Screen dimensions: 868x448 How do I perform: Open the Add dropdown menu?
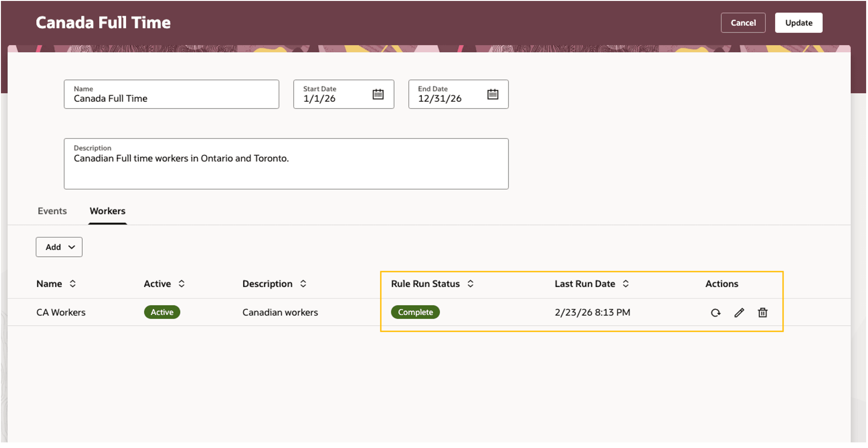pos(59,247)
